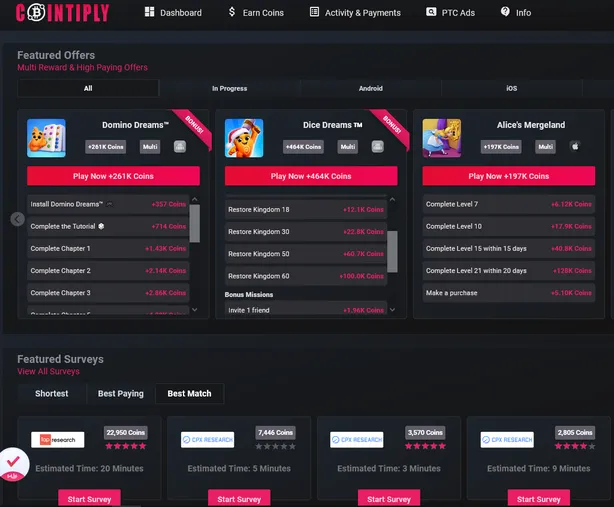Click the Info question mark icon
Viewport: 614px width, 507px height.
coord(505,11)
